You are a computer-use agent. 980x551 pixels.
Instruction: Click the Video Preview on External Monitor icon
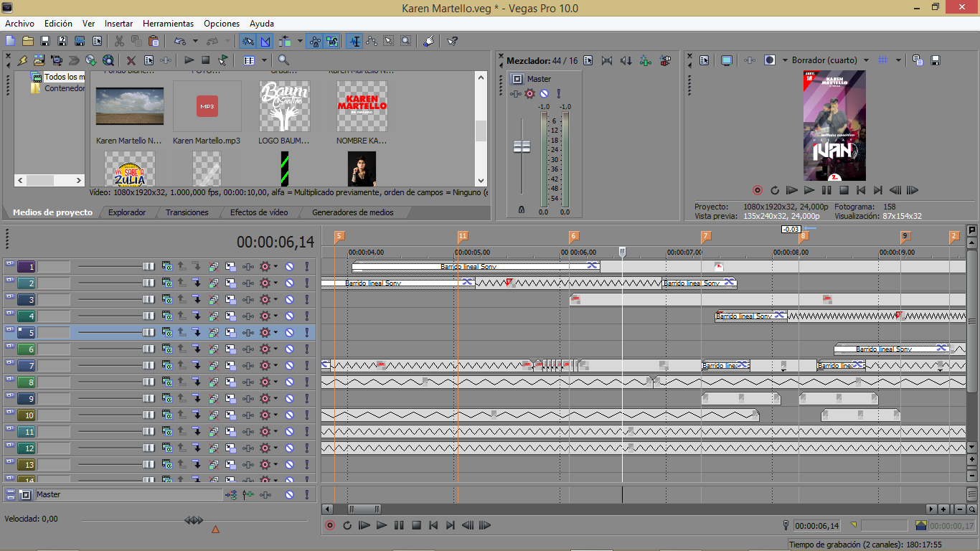(727, 60)
